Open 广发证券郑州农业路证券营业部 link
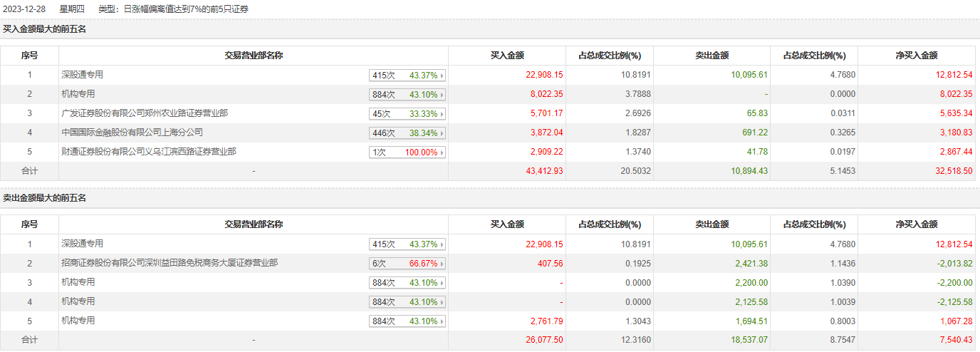Screen dimensions: 980x352 click(x=145, y=113)
